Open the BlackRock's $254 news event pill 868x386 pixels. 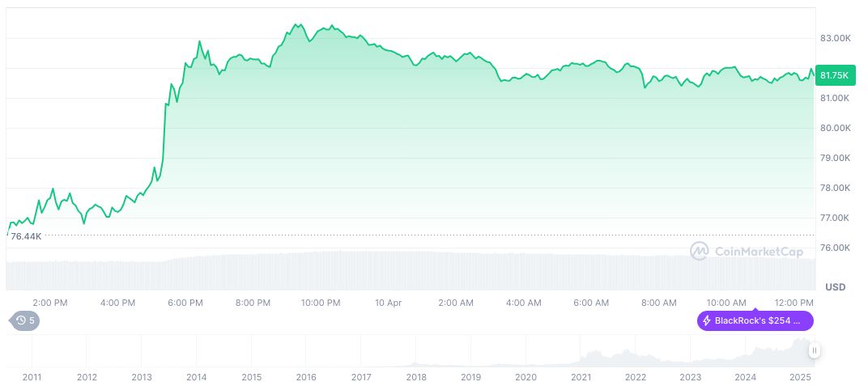pos(755,320)
